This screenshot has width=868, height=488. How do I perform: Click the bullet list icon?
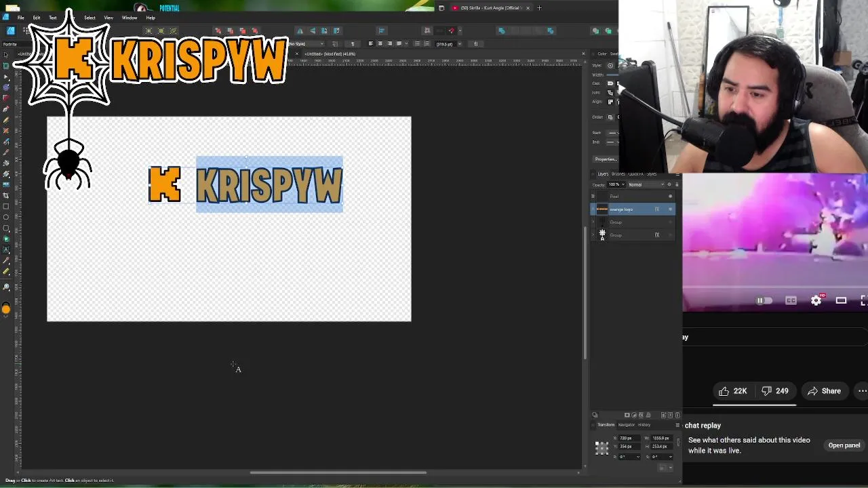point(417,43)
